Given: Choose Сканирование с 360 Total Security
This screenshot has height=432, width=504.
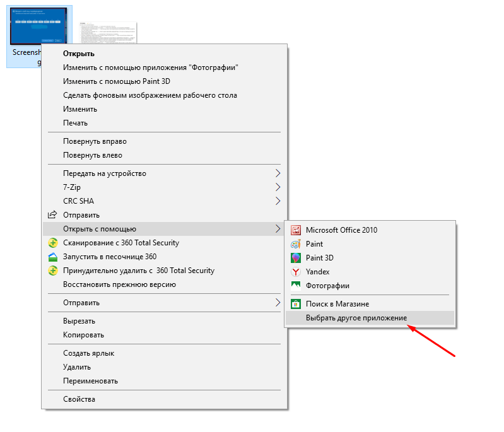Looking at the screenshot, I should point(164,243).
